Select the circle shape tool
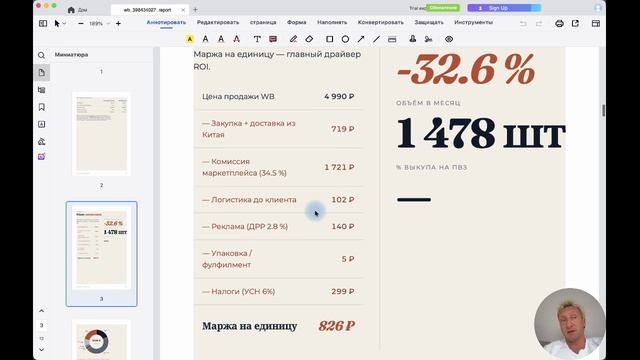Image resolution: width=640 pixels, height=360 pixels. (345, 39)
